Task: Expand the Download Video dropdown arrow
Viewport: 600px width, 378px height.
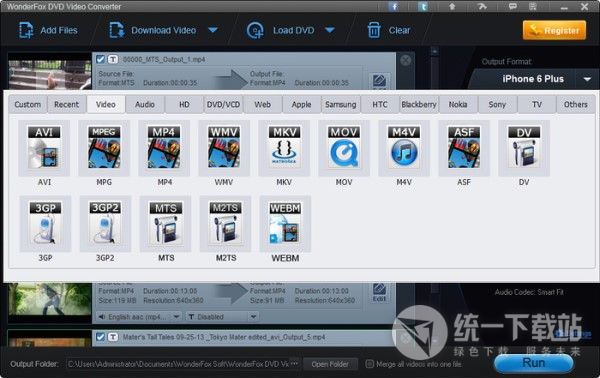Action: pyautogui.click(x=213, y=30)
